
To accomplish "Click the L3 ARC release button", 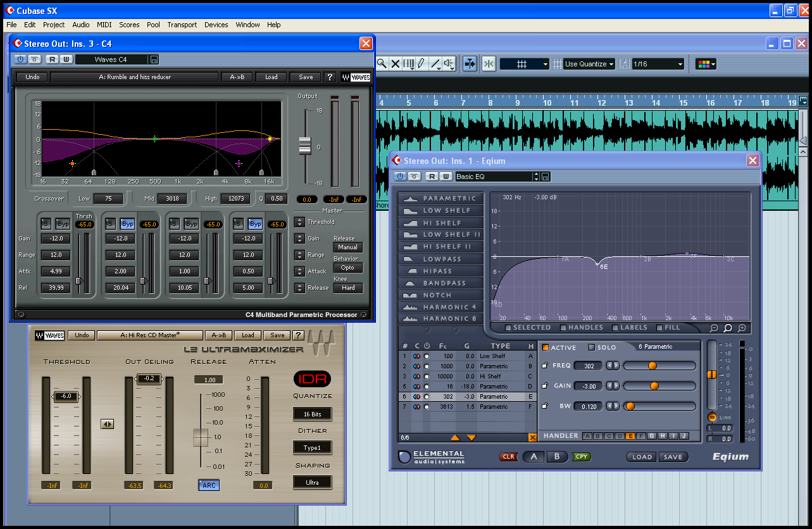I will tap(208, 485).
